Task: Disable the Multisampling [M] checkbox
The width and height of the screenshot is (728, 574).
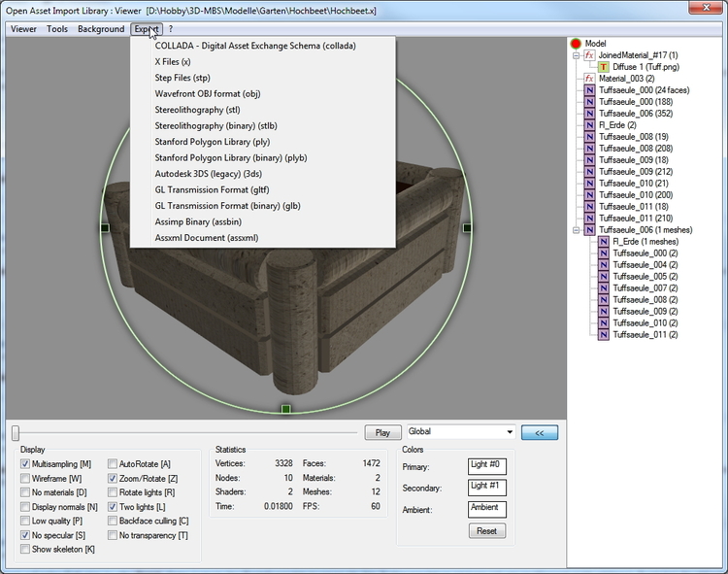Action: (25, 464)
